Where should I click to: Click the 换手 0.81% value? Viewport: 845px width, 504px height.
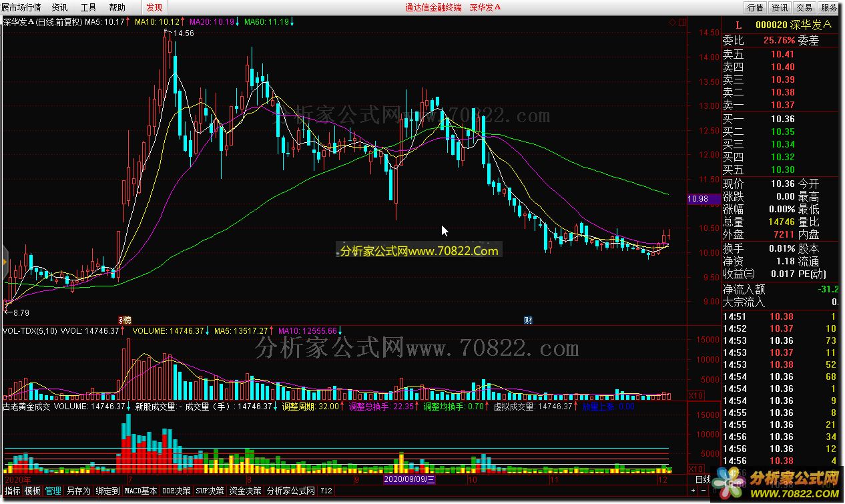tap(781, 248)
